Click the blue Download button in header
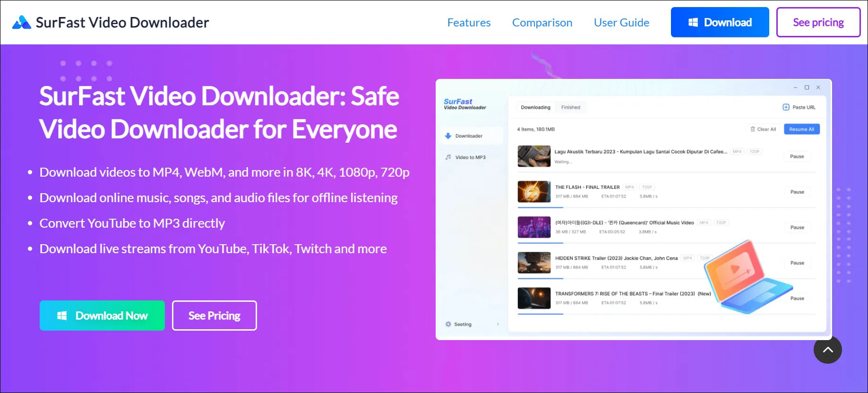Image resolution: width=868 pixels, height=393 pixels. 720,22
